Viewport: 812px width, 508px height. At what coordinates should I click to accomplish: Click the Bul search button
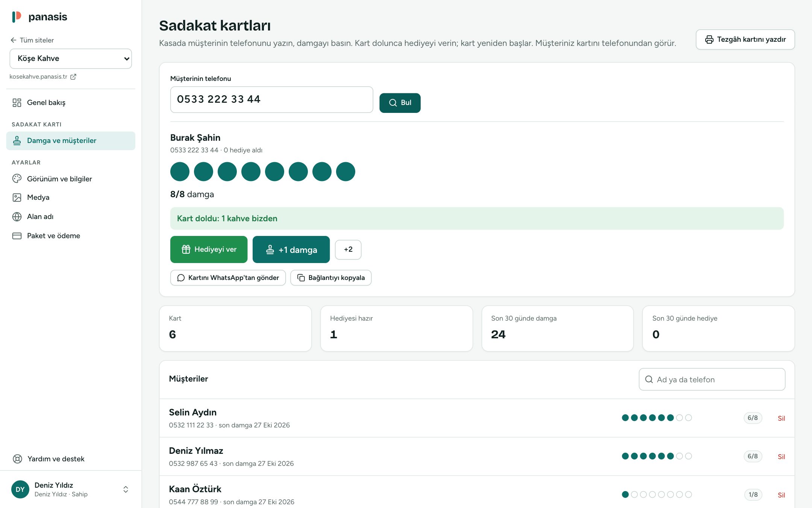pos(400,103)
